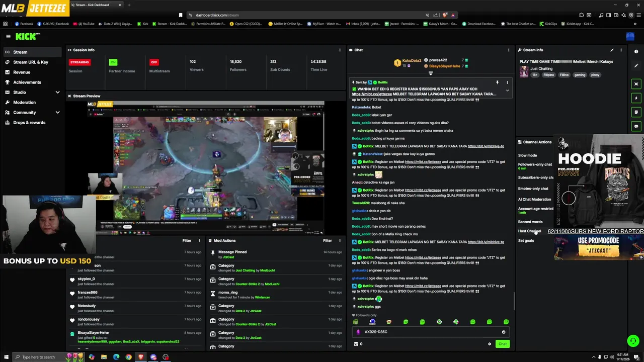Collapse the pinned message chevron

click(507, 90)
